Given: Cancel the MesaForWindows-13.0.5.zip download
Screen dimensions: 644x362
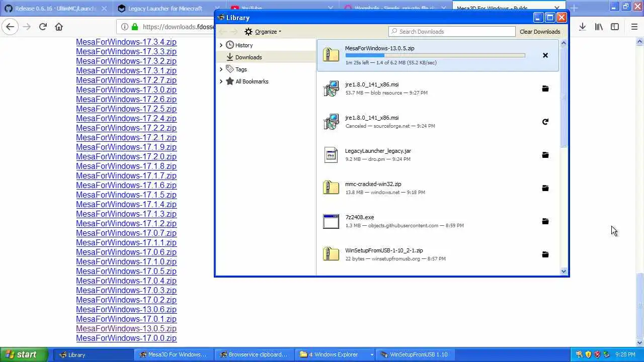Looking at the screenshot, I should point(545,55).
